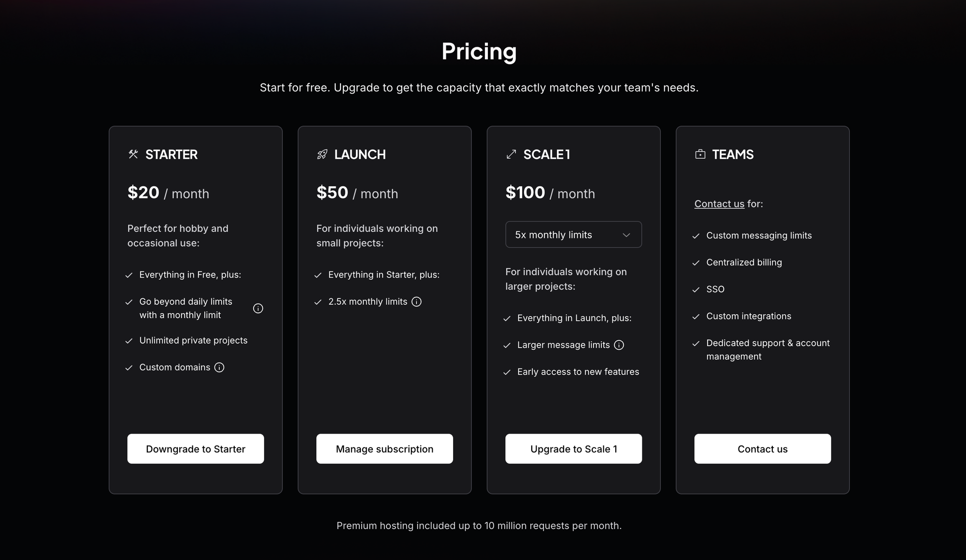Open the 5x monthly limits dropdown
Viewport: 966px width, 560px height.
(x=573, y=235)
